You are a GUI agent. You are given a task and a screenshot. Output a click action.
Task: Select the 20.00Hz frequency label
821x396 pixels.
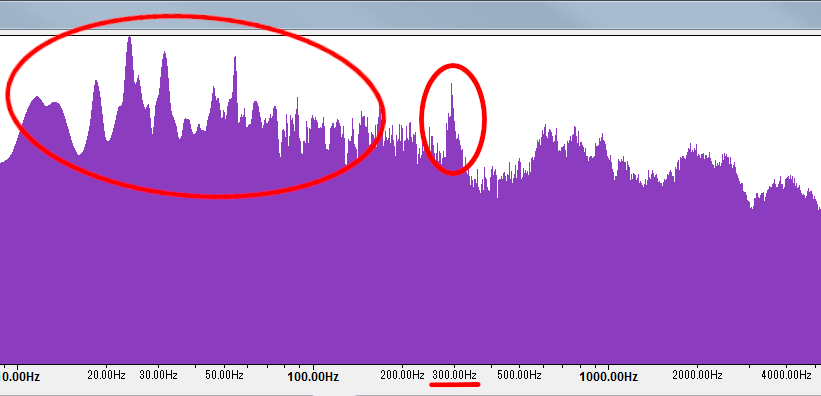106,375
